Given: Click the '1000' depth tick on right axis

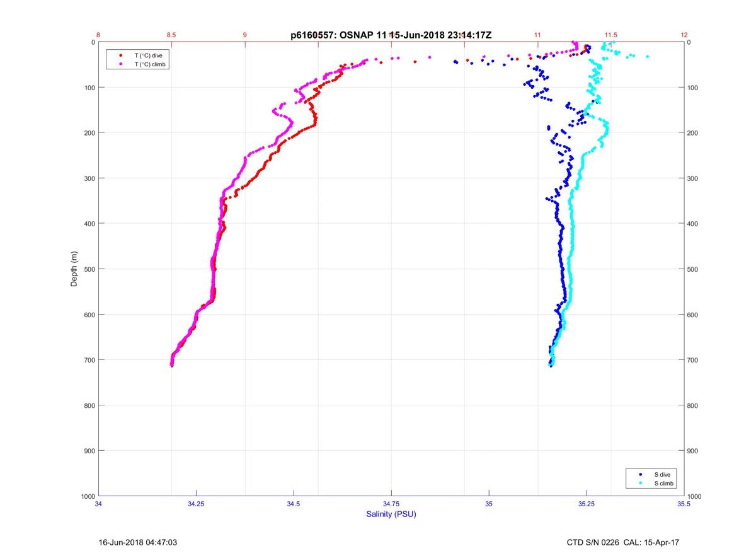Looking at the screenshot, I should [x=695, y=497].
